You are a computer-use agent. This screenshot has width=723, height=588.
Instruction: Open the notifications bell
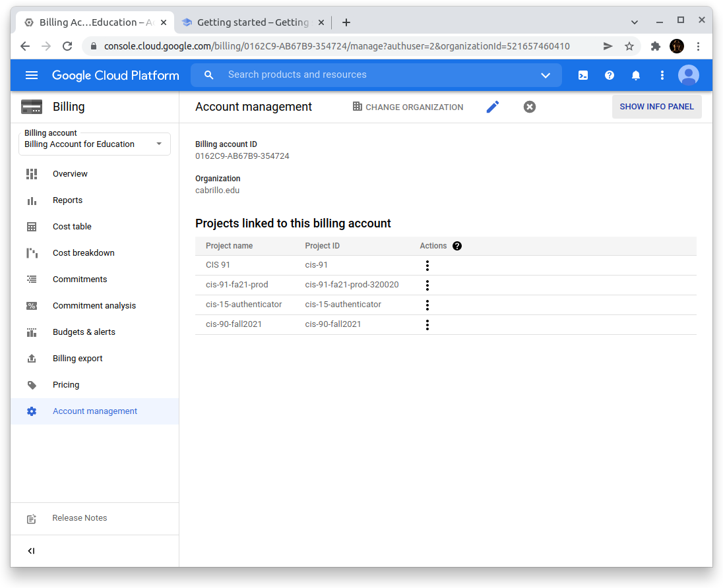coord(636,75)
